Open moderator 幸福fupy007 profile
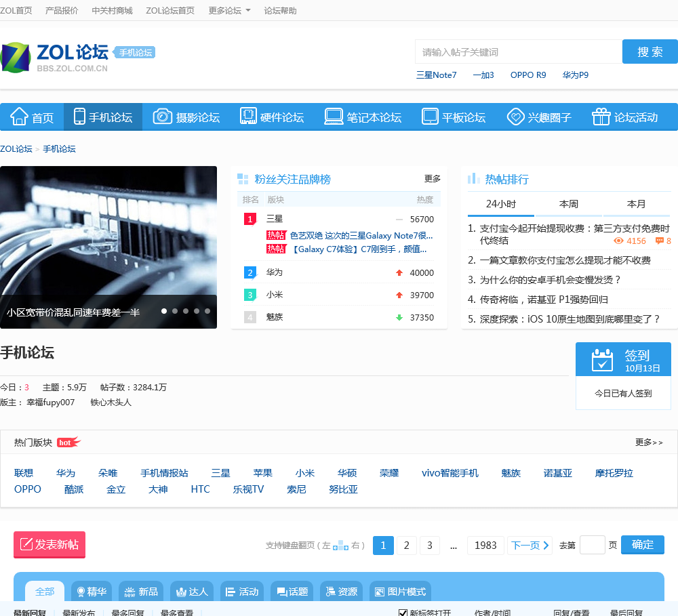Viewport: 678px width, 616px height. click(x=51, y=403)
